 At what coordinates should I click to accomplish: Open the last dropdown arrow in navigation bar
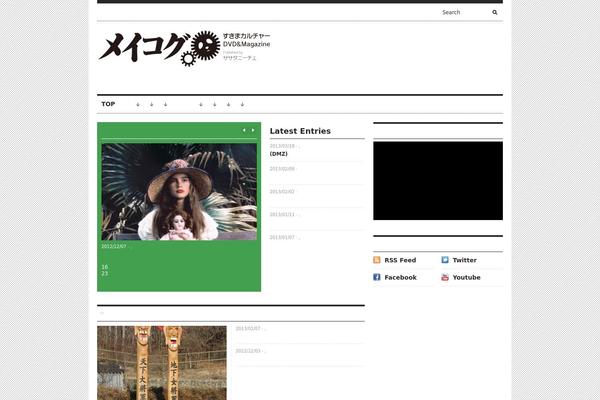point(242,104)
